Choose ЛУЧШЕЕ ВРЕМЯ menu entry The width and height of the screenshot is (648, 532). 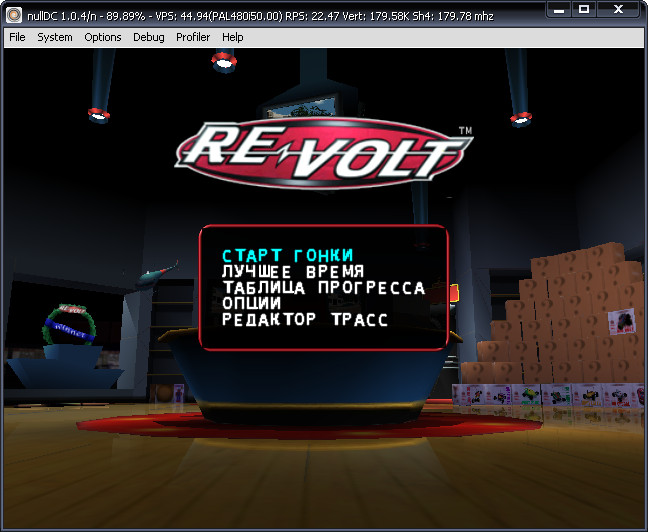pyautogui.click(x=293, y=272)
